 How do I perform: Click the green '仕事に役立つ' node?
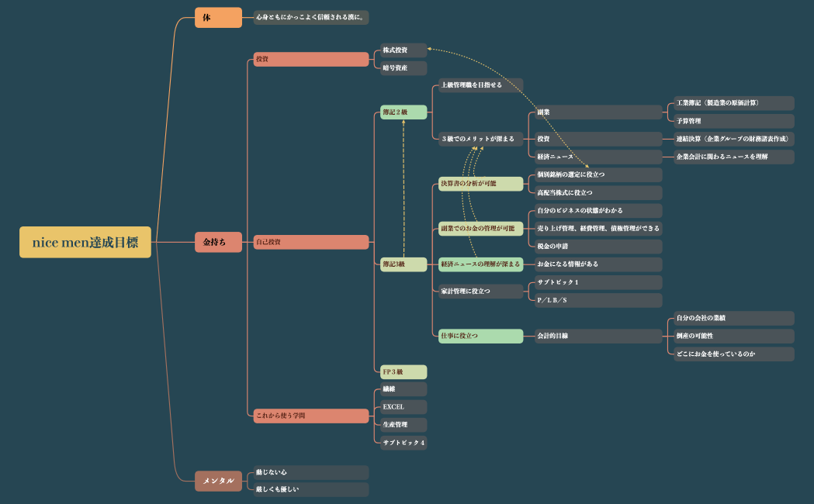[x=480, y=336]
